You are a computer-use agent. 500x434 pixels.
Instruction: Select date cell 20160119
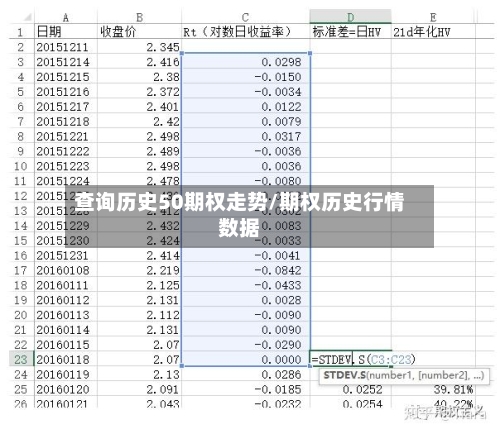tap(66, 374)
